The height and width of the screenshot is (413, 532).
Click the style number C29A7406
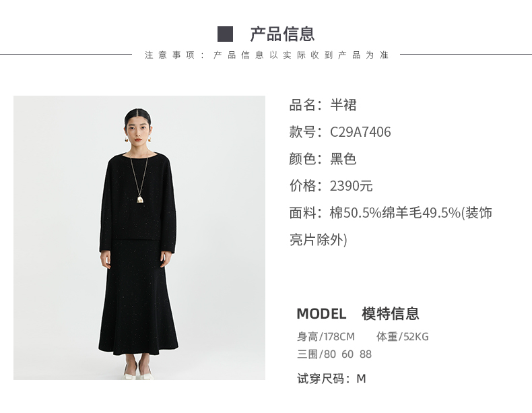(x=360, y=132)
